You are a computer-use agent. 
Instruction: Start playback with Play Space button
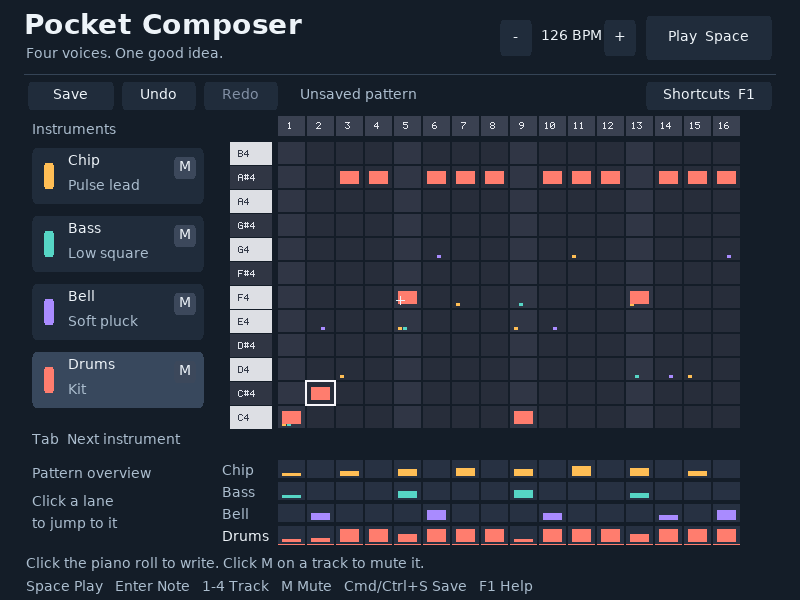(x=709, y=38)
